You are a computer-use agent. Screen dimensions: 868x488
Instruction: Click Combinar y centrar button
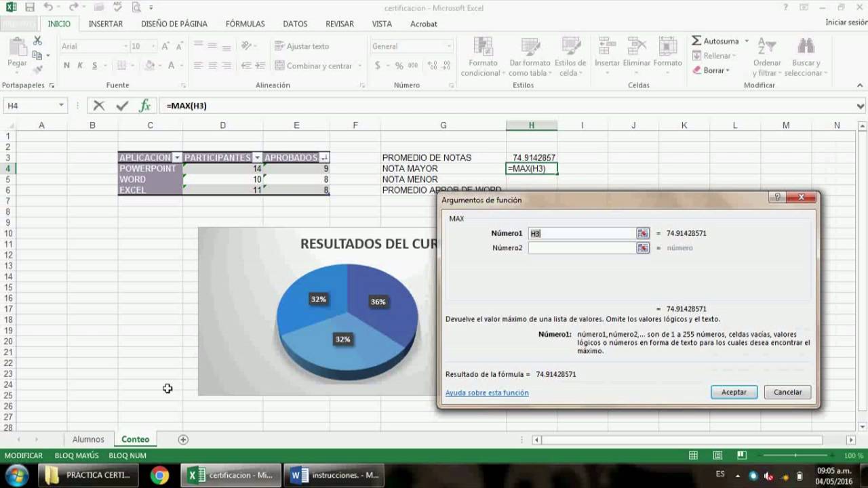[x=314, y=66]
